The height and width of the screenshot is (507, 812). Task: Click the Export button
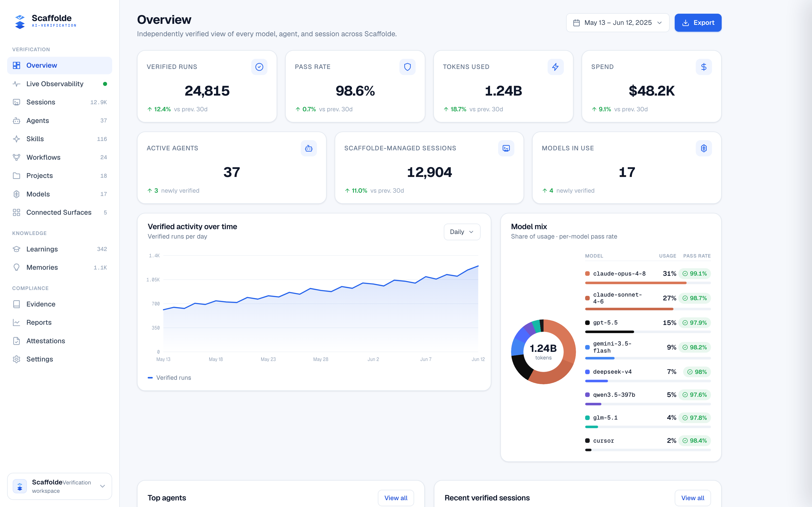click(698, 23)
